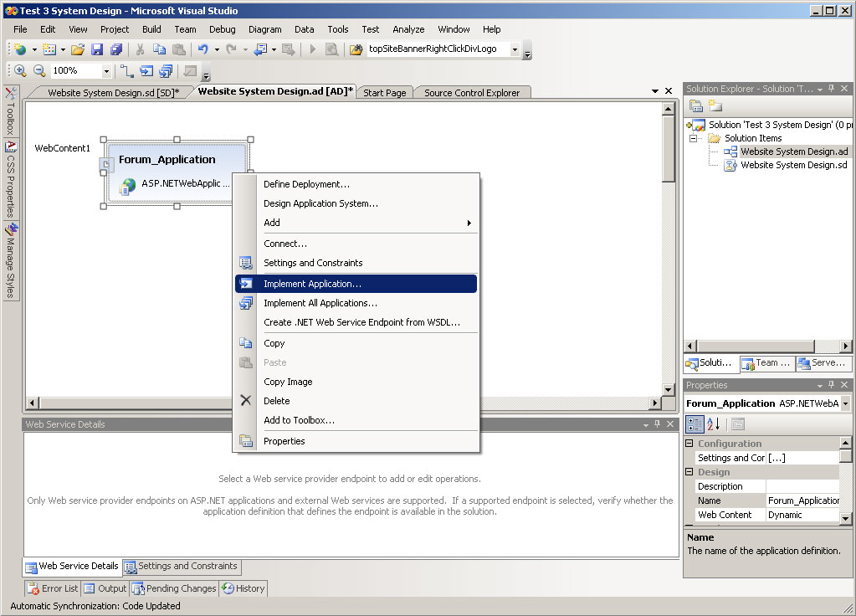Switch to Source Control Explorer tab
856x616 pixels.
point(472,93)
